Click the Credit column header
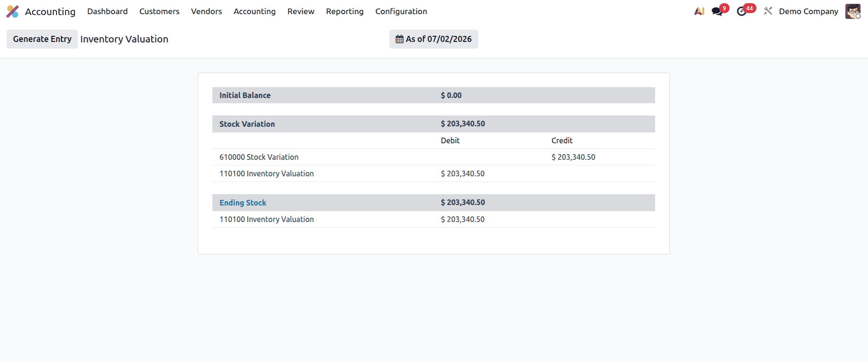The height and width of the screenshot is (362, 868). pos(562,140)
